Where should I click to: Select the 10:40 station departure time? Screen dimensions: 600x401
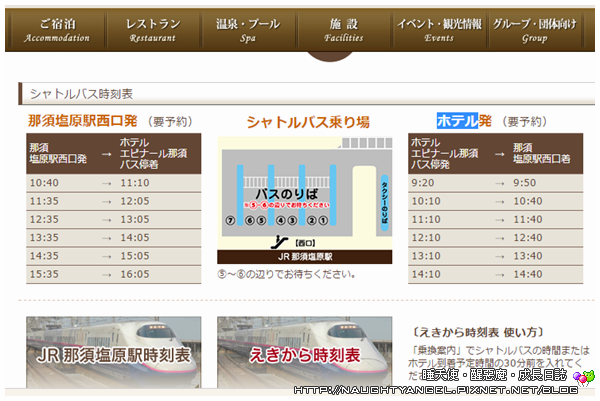44,183
